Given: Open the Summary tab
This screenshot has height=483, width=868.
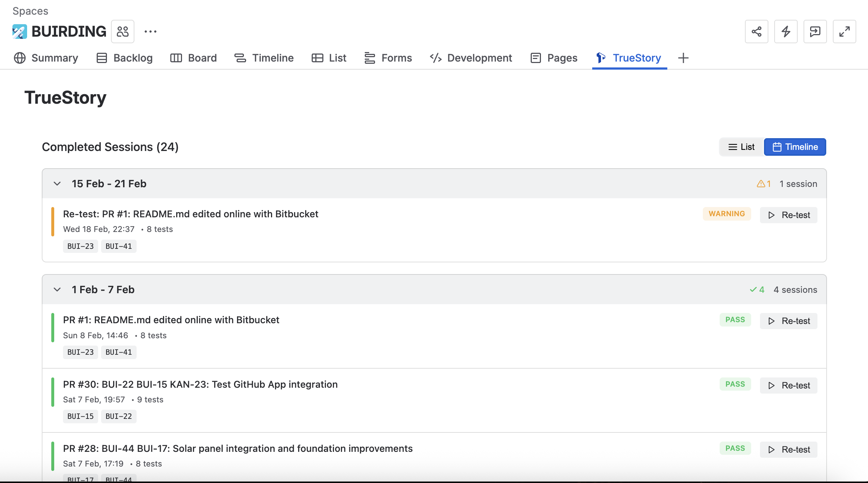Looking at the screenshot, I should click(46, 58).
